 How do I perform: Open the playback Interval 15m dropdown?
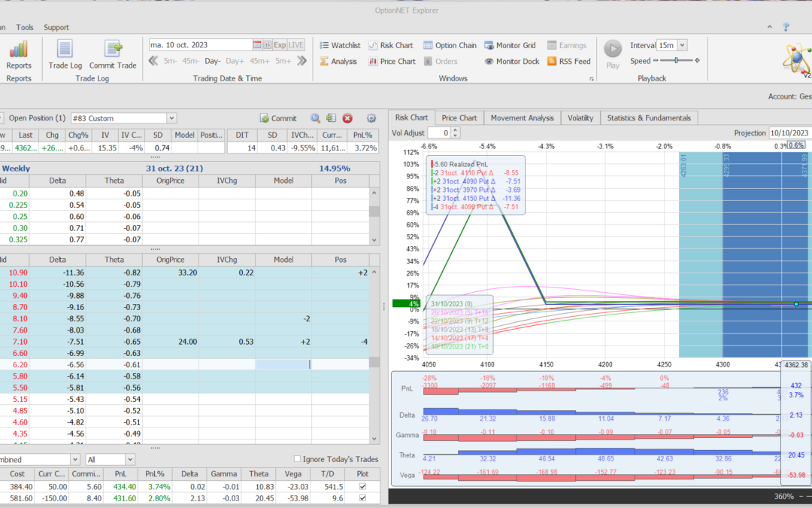pos(682,45)
